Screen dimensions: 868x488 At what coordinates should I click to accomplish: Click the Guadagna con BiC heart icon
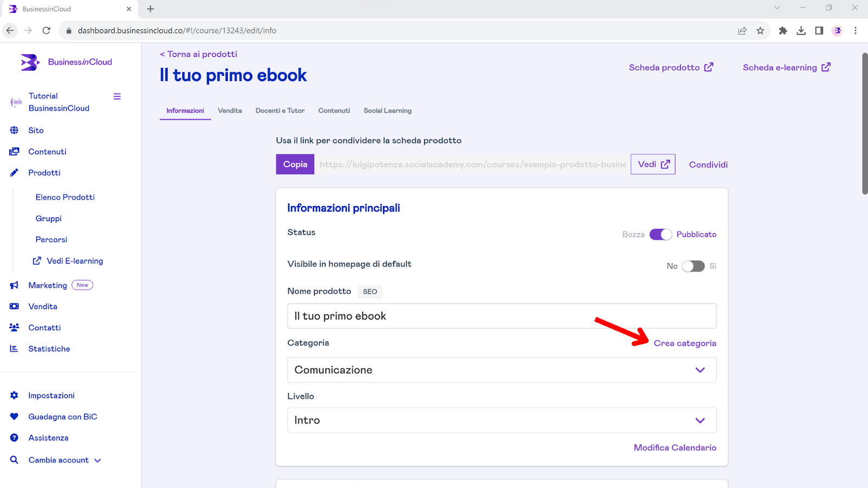click(14, 416)
